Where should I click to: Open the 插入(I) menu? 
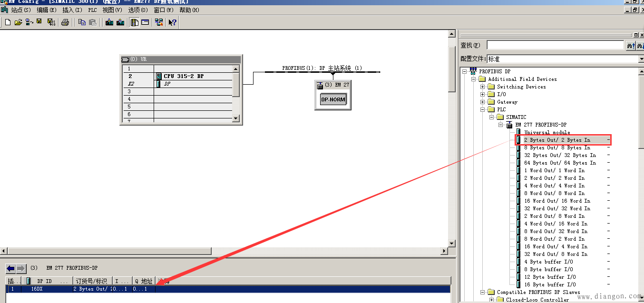point(72,10)
